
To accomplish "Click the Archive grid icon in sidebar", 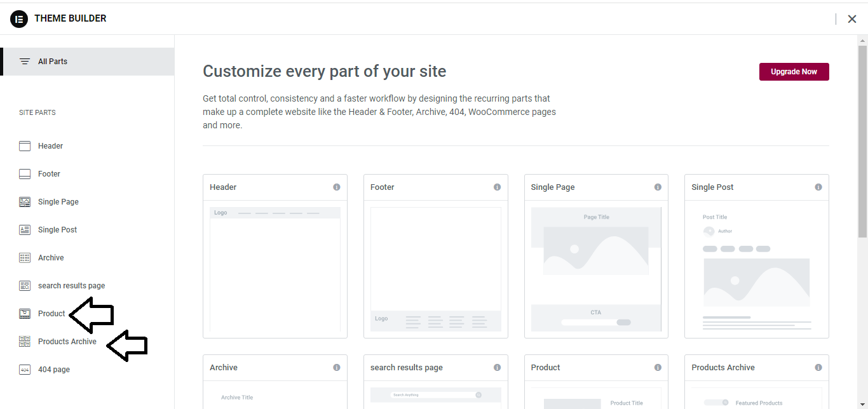I will (x=25, y=258).
